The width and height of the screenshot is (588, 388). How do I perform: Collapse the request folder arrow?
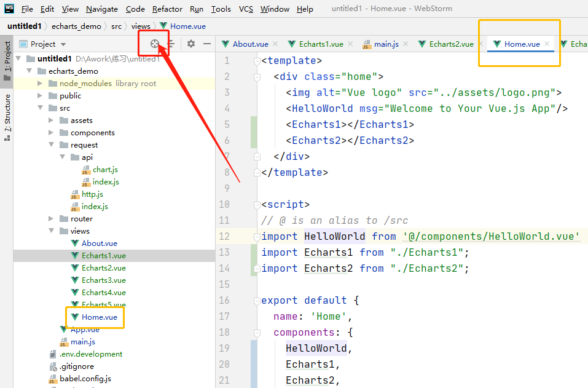coord(52,145)
